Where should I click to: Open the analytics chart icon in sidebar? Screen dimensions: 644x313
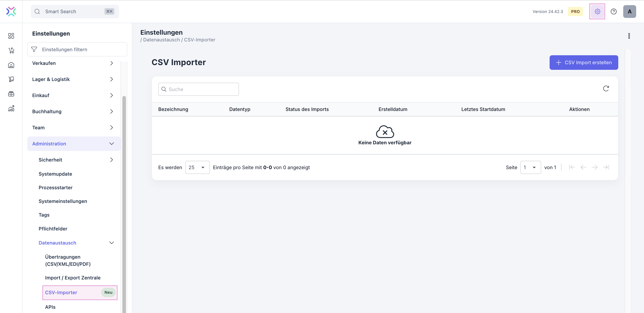point(11,108)
